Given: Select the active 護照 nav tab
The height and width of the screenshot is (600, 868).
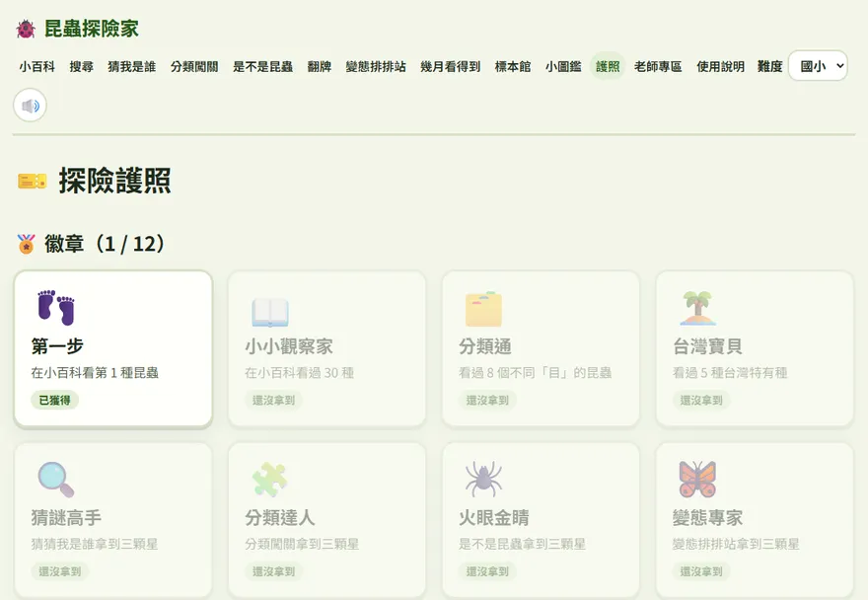Looking at the screenshot, I should coord(608,66).
